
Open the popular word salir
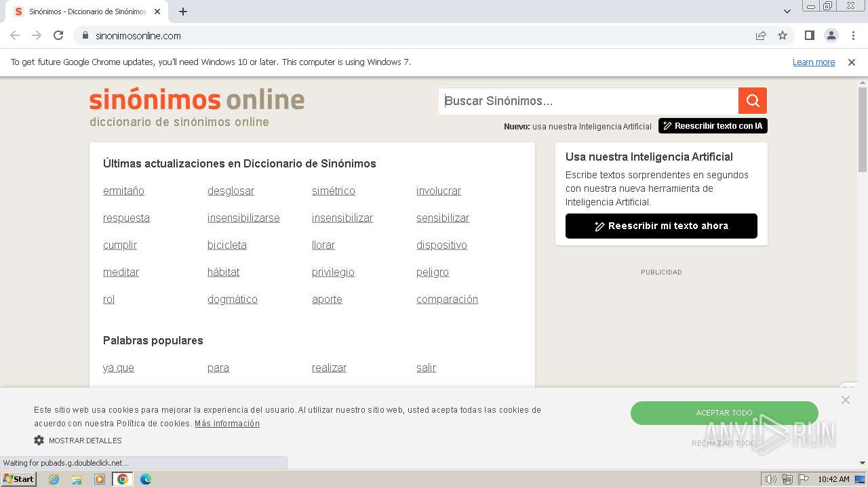pyautogui.click(x=426, y=368)
